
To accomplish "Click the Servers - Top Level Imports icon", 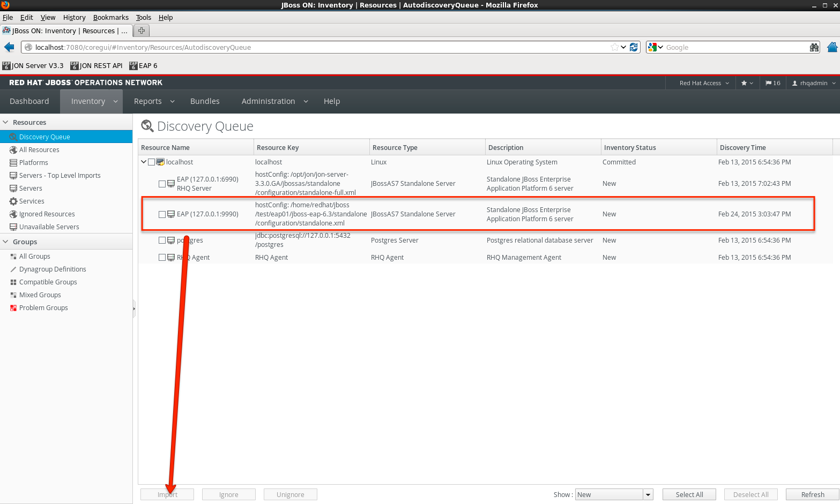I will (13, 176).
